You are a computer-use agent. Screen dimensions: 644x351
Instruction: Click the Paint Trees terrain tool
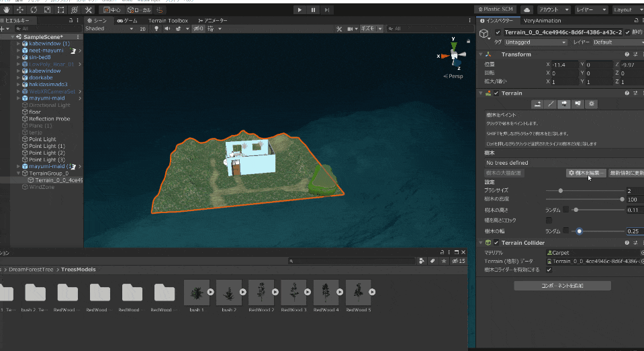click(x=564, y=104)
